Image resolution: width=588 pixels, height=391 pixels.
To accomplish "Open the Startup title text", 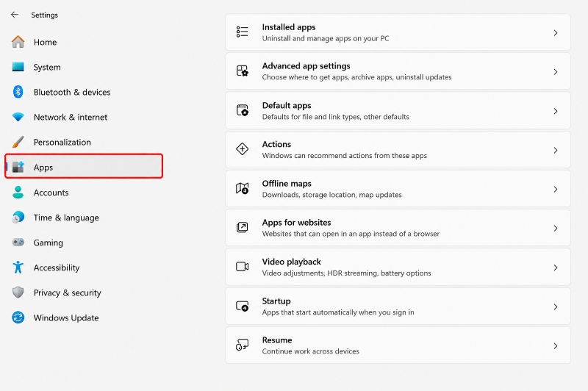I will [276, 301].
